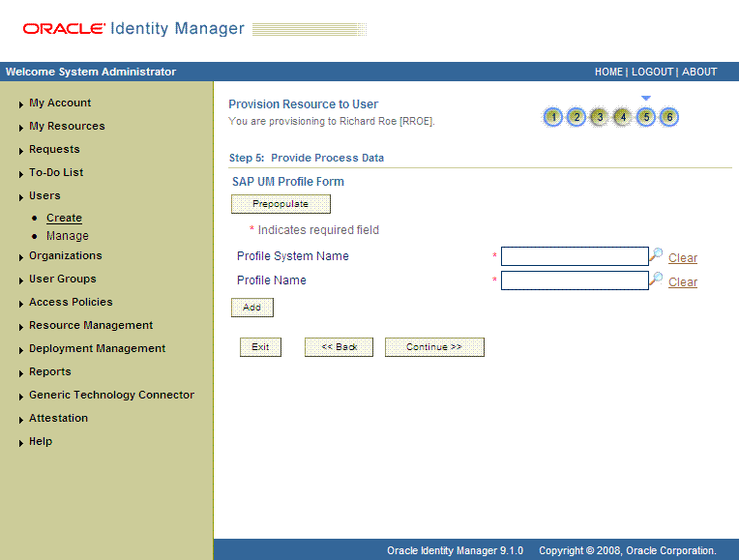Expand the Help arrow
The height and width of the screenshot is (560, 739).
[20, 443]
